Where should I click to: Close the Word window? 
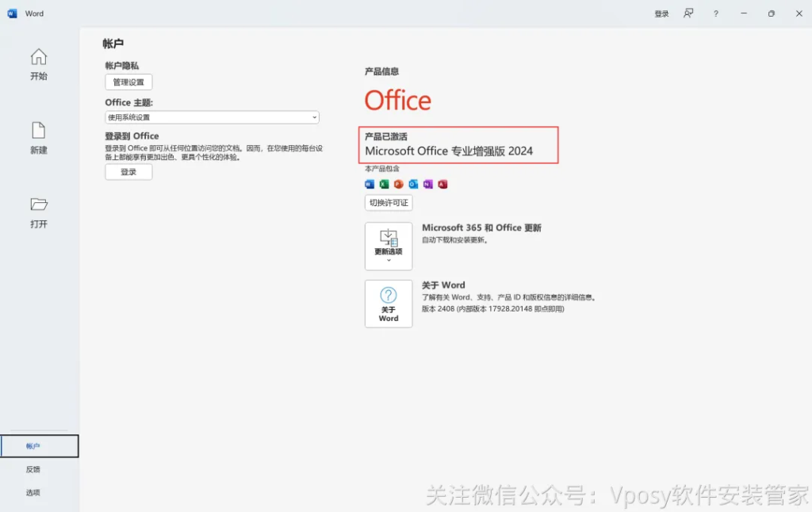point(799,13)
